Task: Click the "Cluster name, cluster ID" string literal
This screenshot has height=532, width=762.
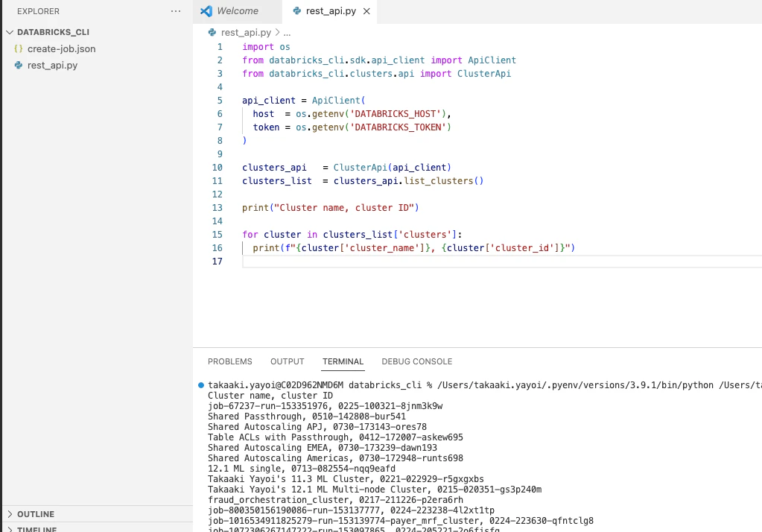Action: (344, 208)
